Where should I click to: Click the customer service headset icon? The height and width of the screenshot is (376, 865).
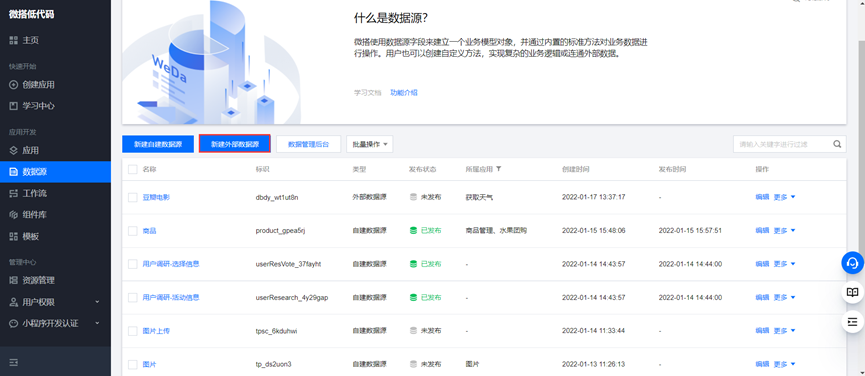[852, 262]
